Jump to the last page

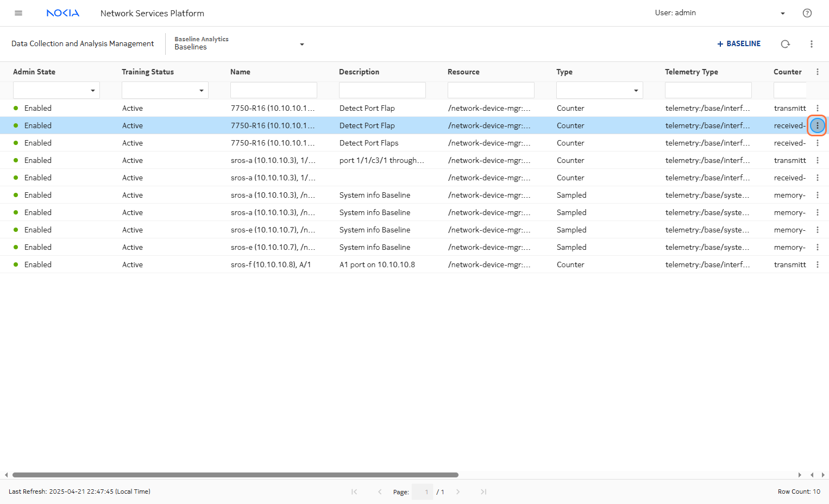coord(483,492)
